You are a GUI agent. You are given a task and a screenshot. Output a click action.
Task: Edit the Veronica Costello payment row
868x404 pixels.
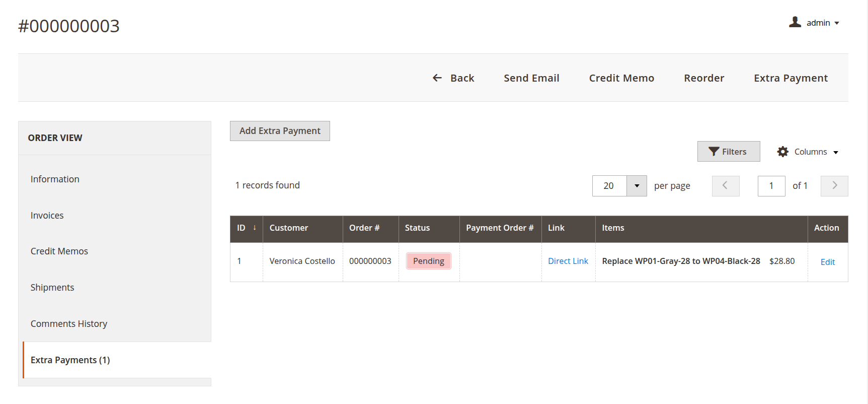click(x=827, y=262)
